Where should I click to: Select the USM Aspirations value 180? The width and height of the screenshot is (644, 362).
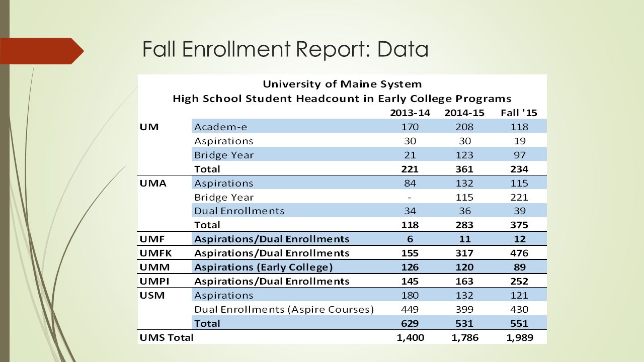pos(410,295)
